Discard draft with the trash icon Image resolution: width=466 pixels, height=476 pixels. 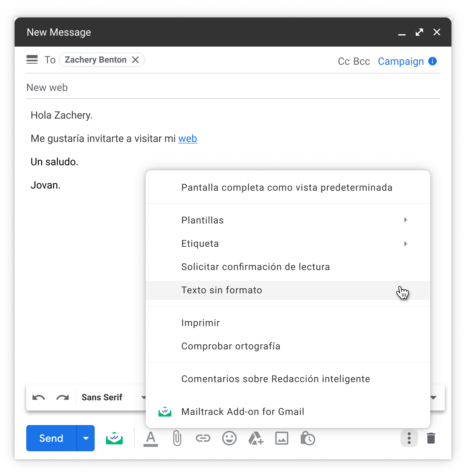click(431, 438)
